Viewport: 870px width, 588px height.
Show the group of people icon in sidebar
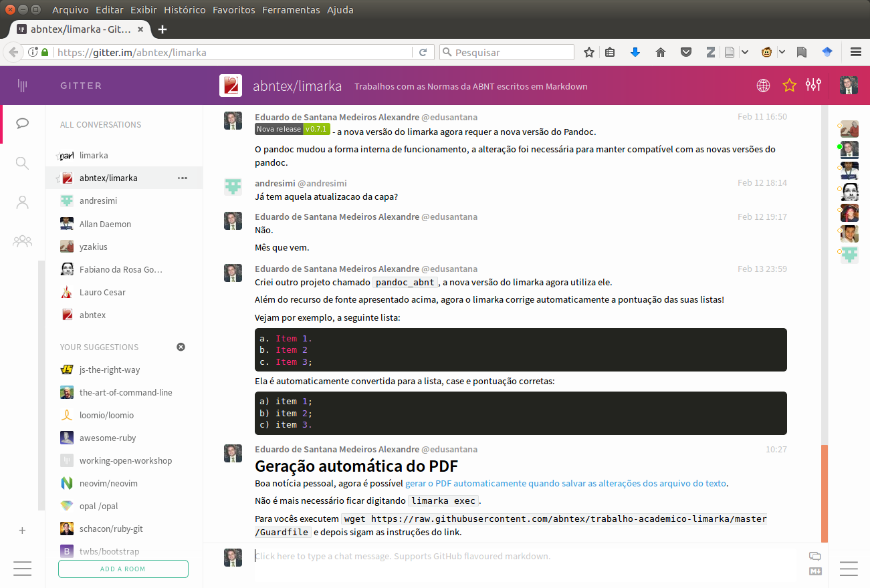pyautogui.click(x=22, y=241)
